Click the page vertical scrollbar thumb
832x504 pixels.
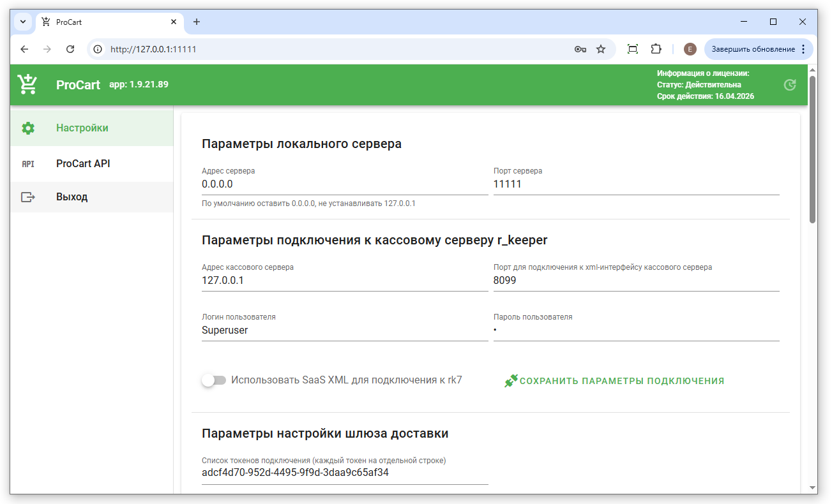click(812, 150)
